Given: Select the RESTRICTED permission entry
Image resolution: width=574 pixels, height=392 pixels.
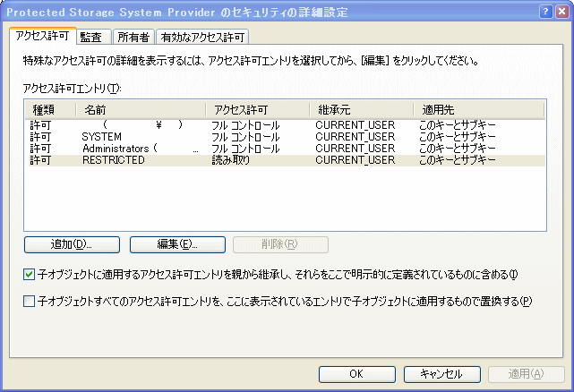Looking at the screenshot, I should tap(287, 160).
